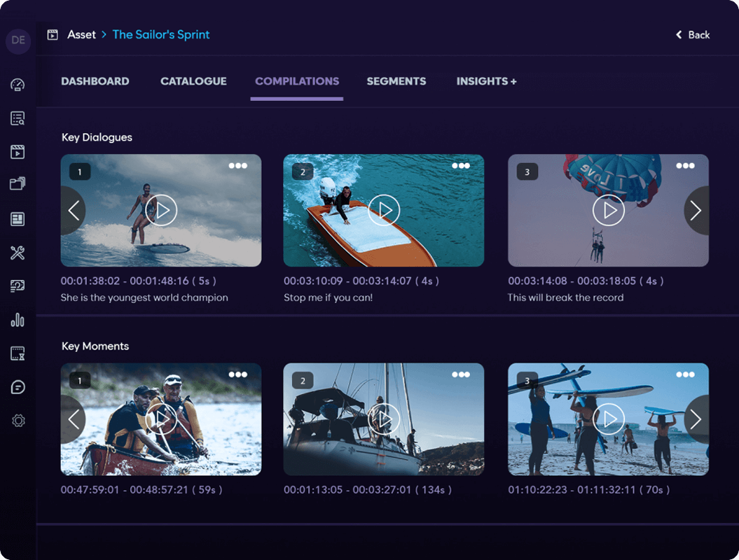Click the Back button
The height and width of the screenshot is (560, 739).
tap(692, 35)
